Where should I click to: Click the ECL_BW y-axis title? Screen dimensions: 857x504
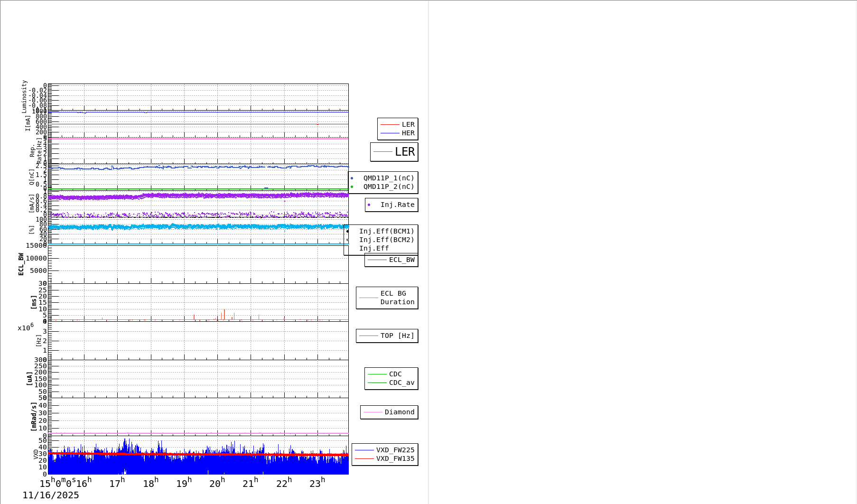pos(21,264)
